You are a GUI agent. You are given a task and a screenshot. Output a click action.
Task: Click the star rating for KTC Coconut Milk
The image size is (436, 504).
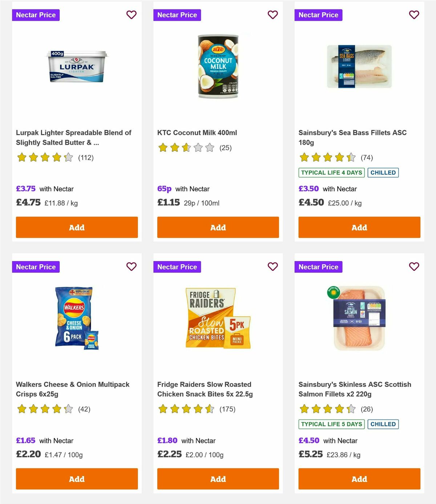pyautogui.click(x=186, y=148)
